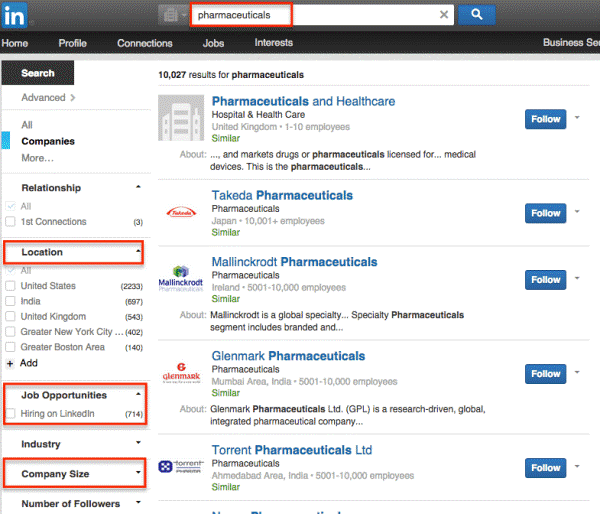Open dropdown arrow beside Glenmark Follow button
The height and width of the screenshot is (514, 600).
(x=577, y=372)
